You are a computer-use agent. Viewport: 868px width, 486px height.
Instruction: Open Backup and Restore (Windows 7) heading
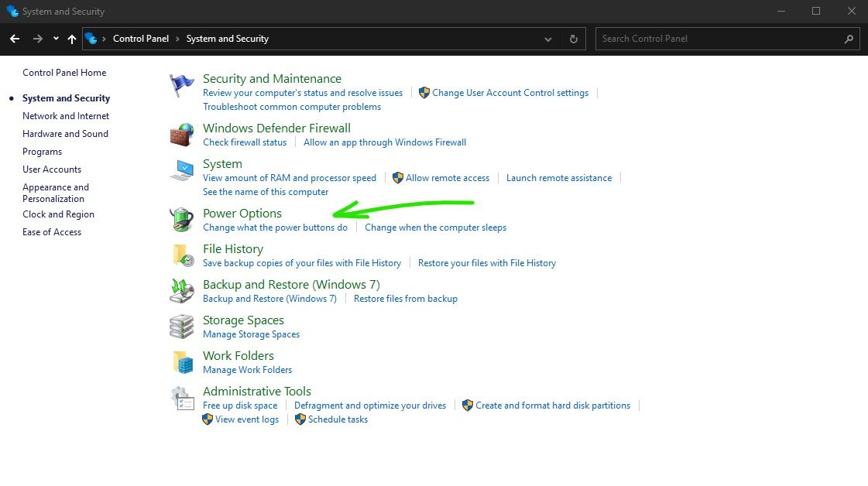pos(291,285)
